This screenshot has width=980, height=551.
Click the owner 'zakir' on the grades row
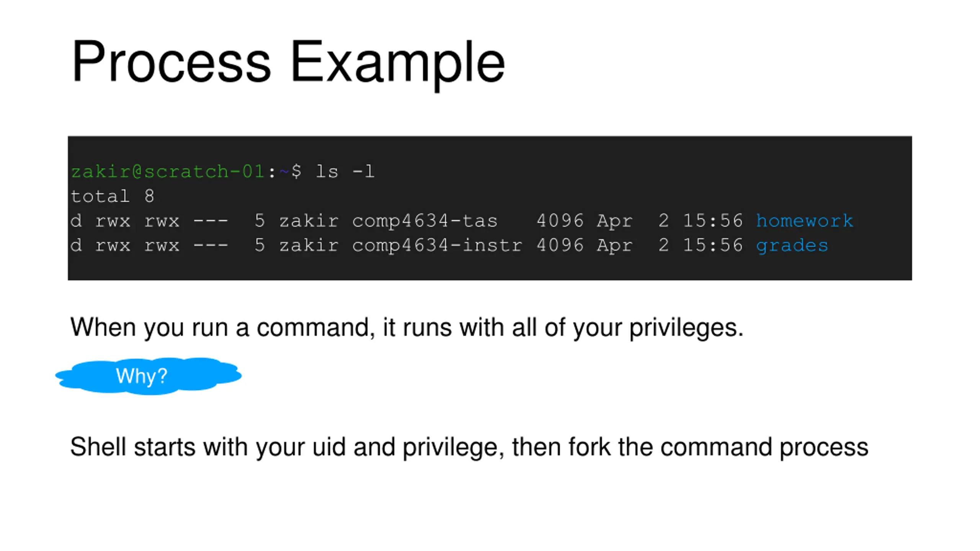tap(309, 246)
